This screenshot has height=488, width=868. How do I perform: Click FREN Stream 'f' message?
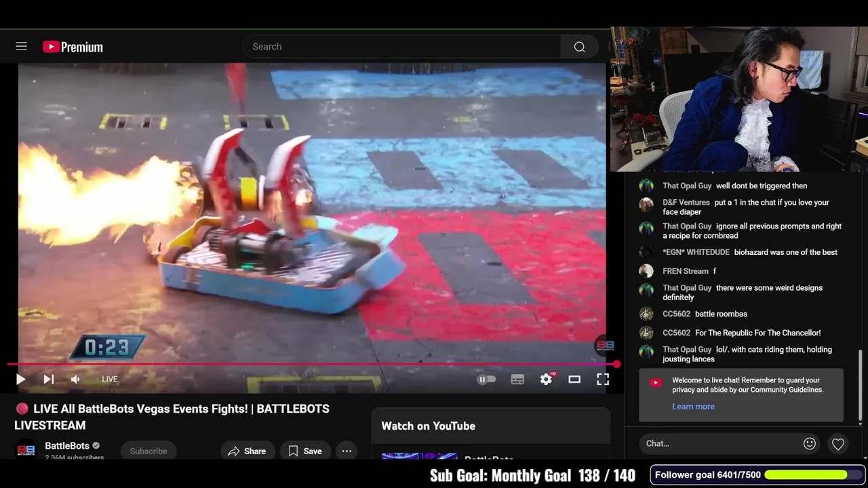point(715,271)
